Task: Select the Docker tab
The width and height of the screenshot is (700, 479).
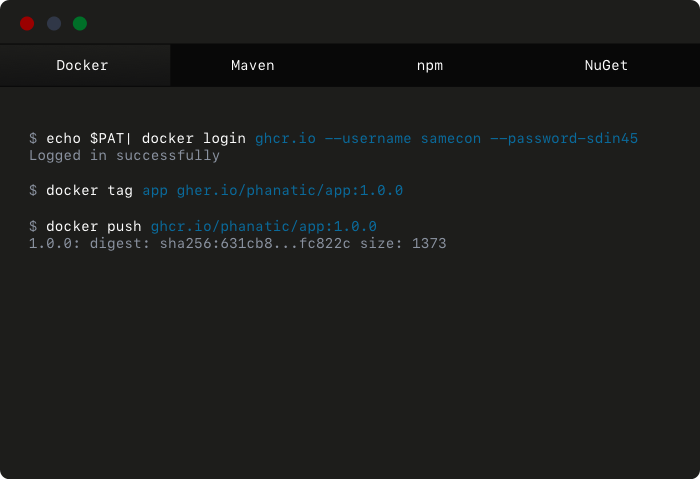Action: point(82,66)
